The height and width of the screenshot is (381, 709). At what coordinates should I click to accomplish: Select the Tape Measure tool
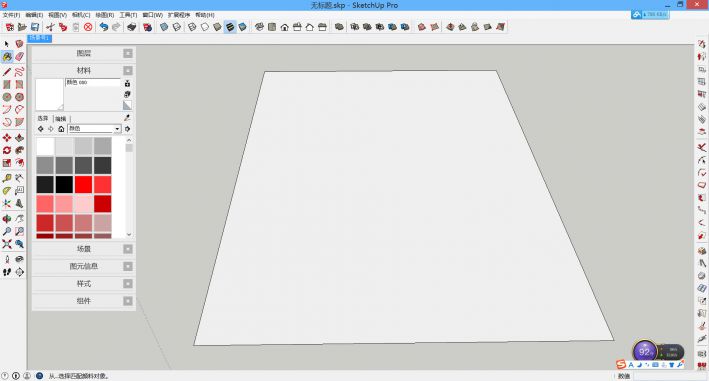click(x=7, y=178)
